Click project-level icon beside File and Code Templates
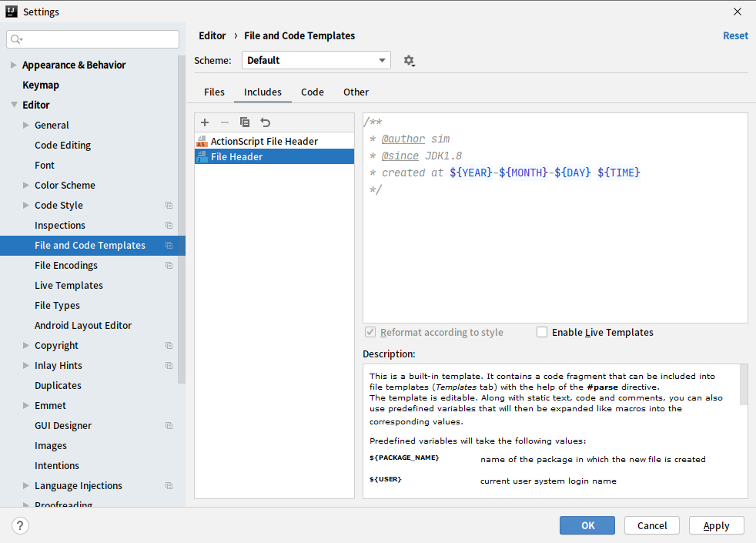The width and height of the screenshot is (756, 543). 169,246
